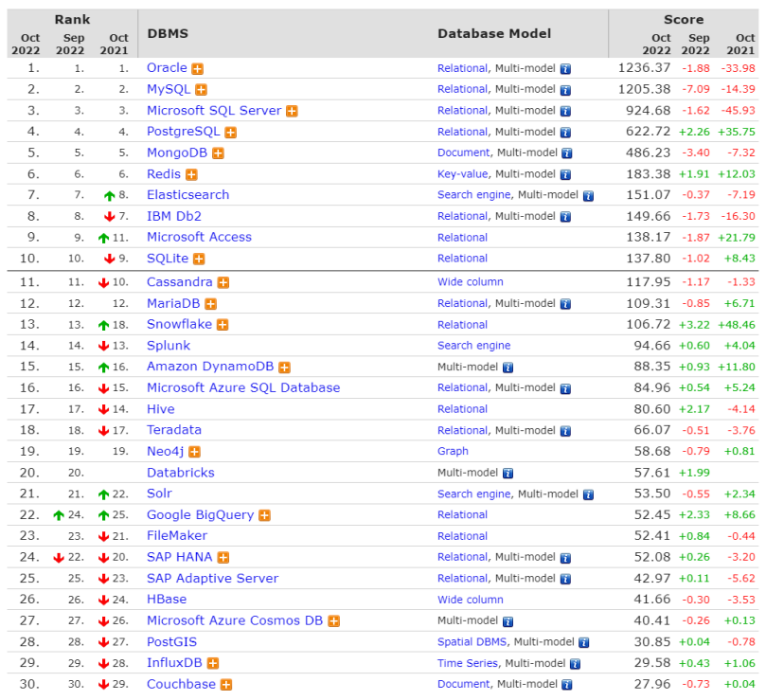
Task: Visit the Databricks link
Action: pos(181,473)
